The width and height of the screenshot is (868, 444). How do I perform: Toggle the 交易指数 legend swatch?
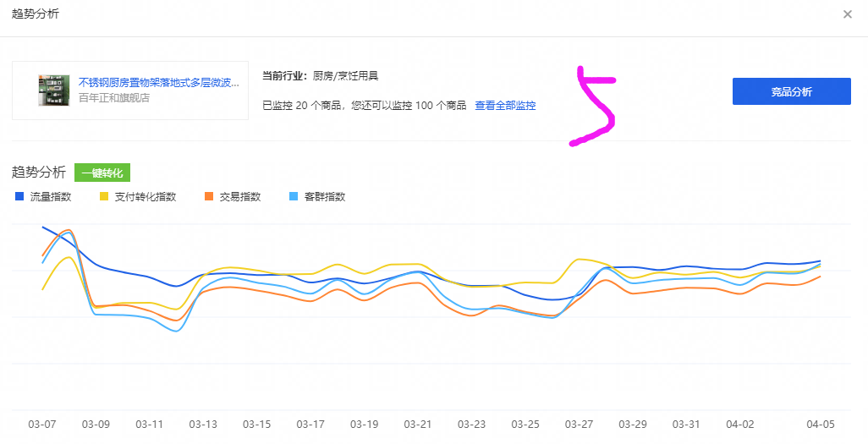tap(209, 196)
